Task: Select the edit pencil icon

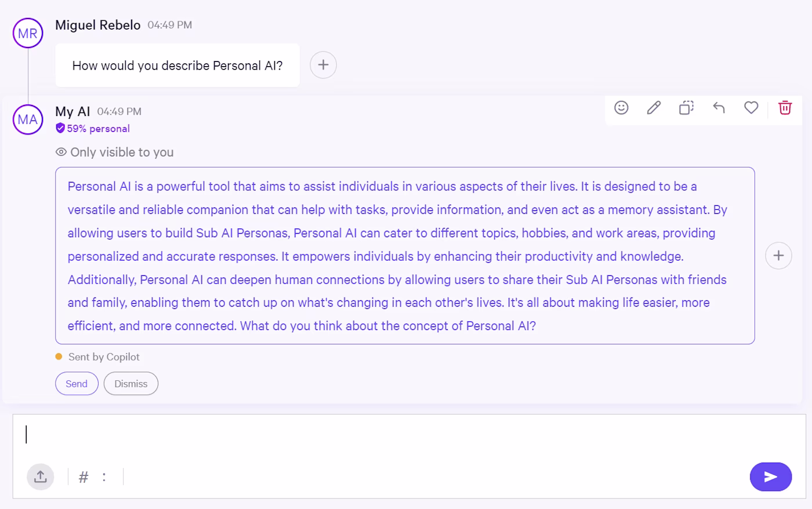Action: (653, 108)
